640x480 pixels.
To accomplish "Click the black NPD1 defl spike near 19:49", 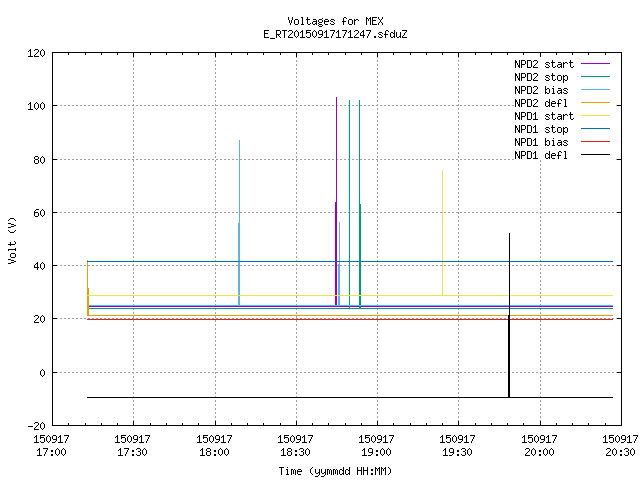I will (509, 314).
